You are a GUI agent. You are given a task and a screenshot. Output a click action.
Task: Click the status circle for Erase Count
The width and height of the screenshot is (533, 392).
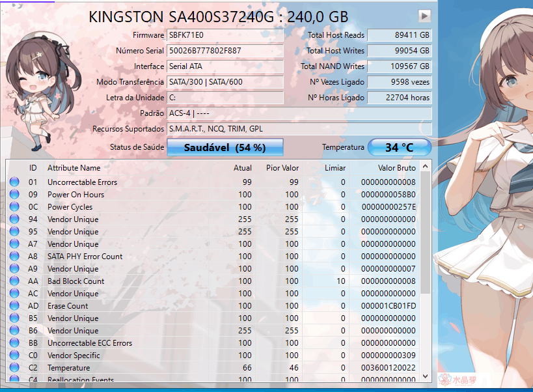14,305
